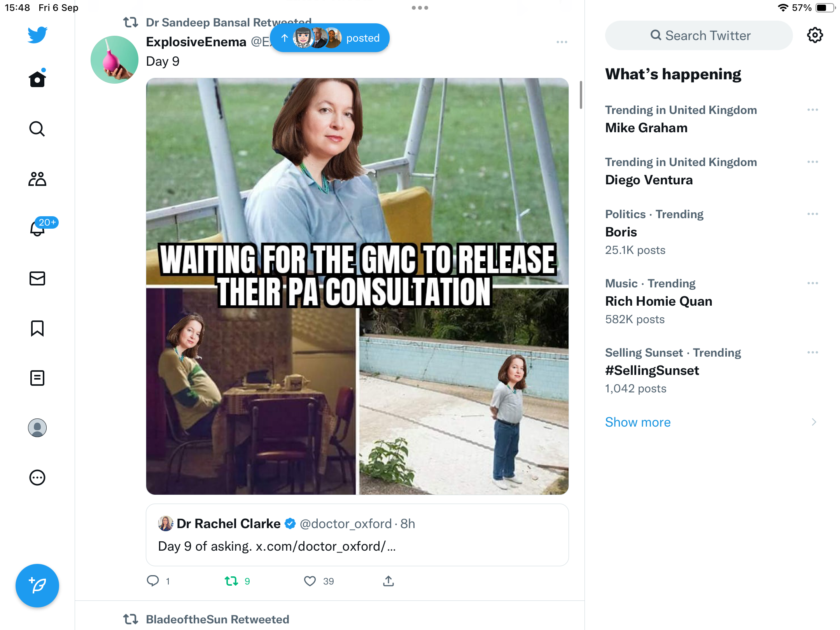Image resolution: width=840 pixels, height=630 pixels.
Task: Open profile avatar icon in sidebar
Action: pyautogui.click(x=37, y=428)
